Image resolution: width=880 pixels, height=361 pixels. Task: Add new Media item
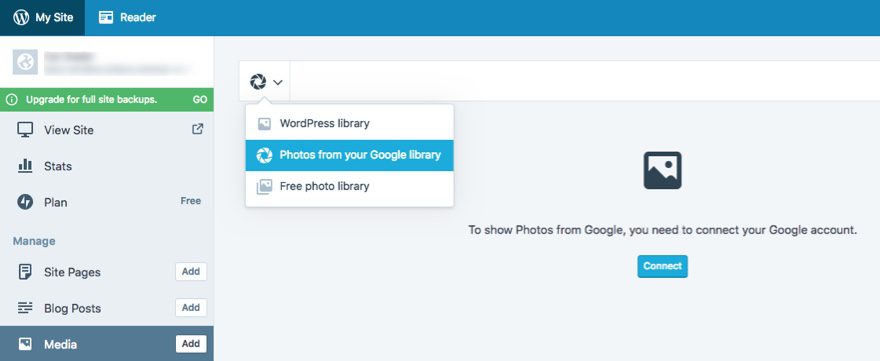(191, 344)
